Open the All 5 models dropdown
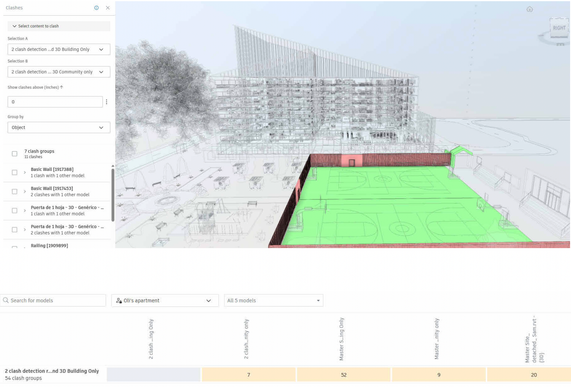This screenshot has width=571, height=387. point(273,300)
